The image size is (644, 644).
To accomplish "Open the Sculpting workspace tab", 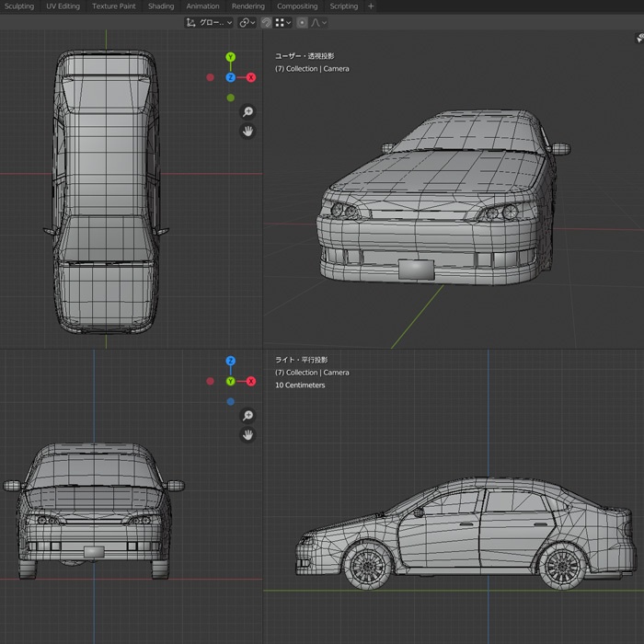I will [x=18, y=6].
